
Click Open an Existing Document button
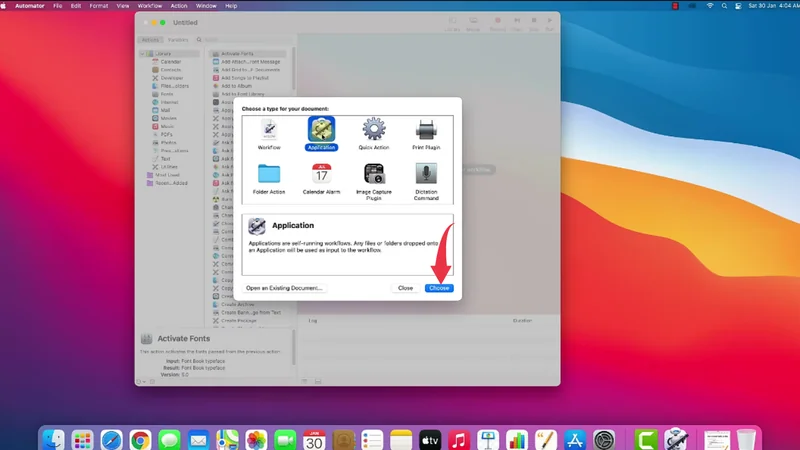tap(284, 288)
